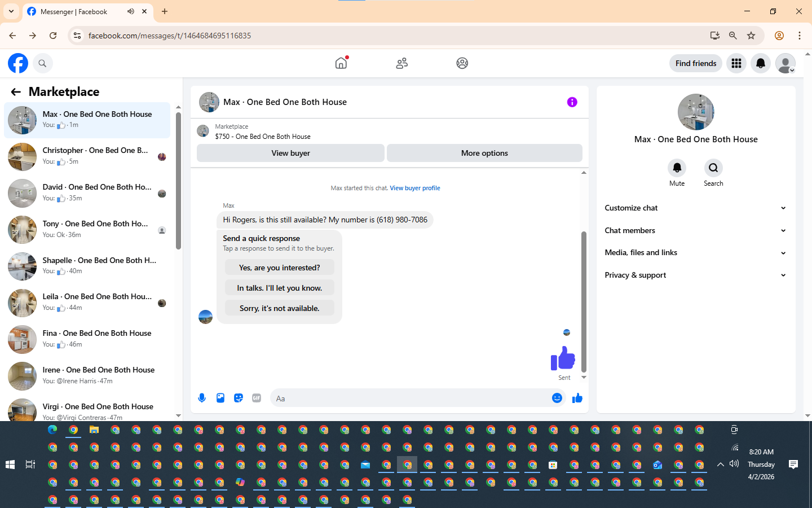Click the View buyer button
Image resolution: width=812 pixels, height=508 pixels.
pyautogui.click(x=290, y=153)
